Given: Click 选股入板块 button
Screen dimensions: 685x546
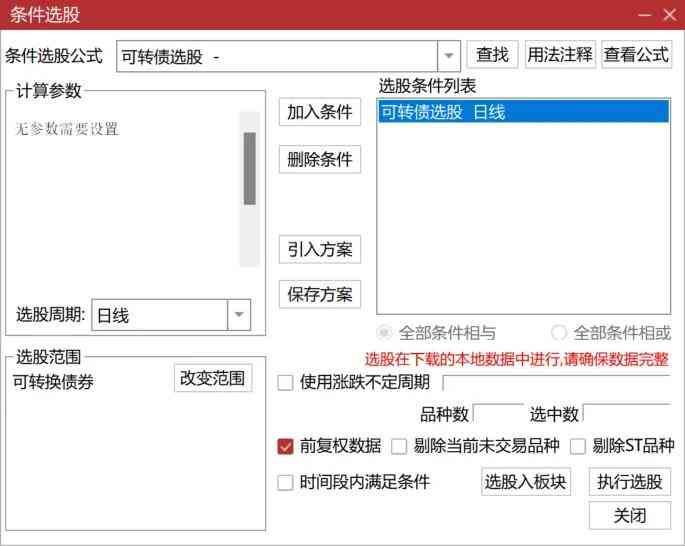Looking at the screenshot, I should click(525, 482).
